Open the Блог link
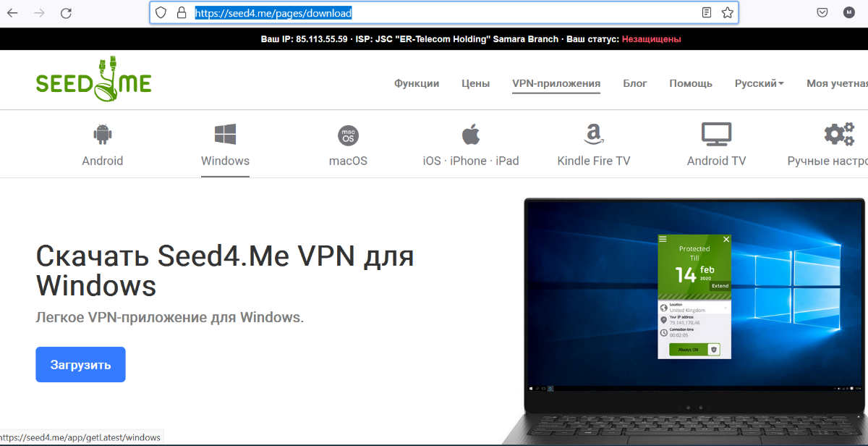The width and height of the screenshot is (868, 446). (635, 83)
